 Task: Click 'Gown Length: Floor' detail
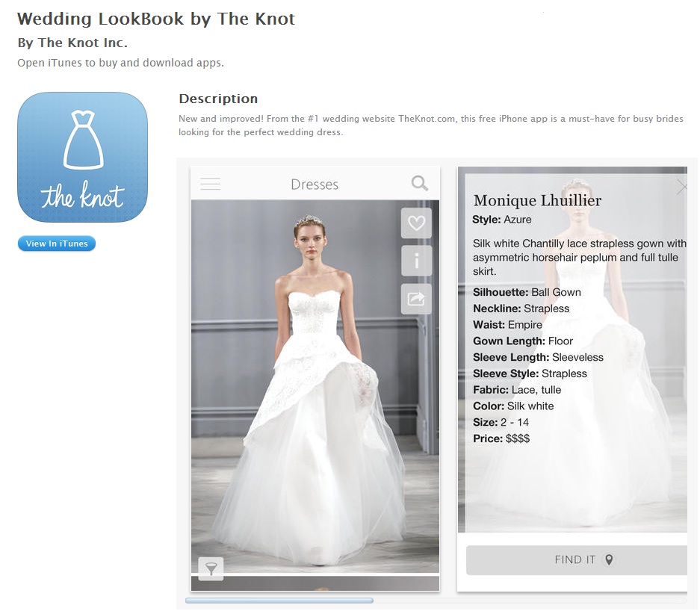tap(523, 341)
